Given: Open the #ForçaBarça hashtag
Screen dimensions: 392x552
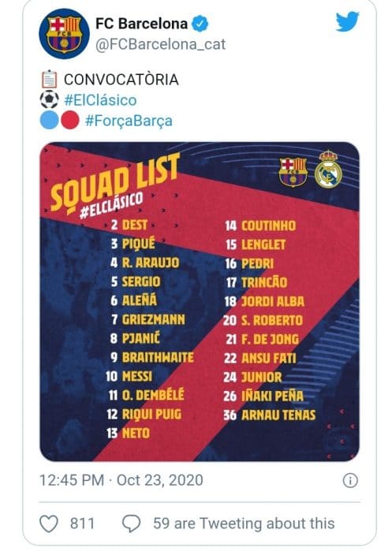Looking at the screenshot, I should pyautogui.click(x=129, y=121).
